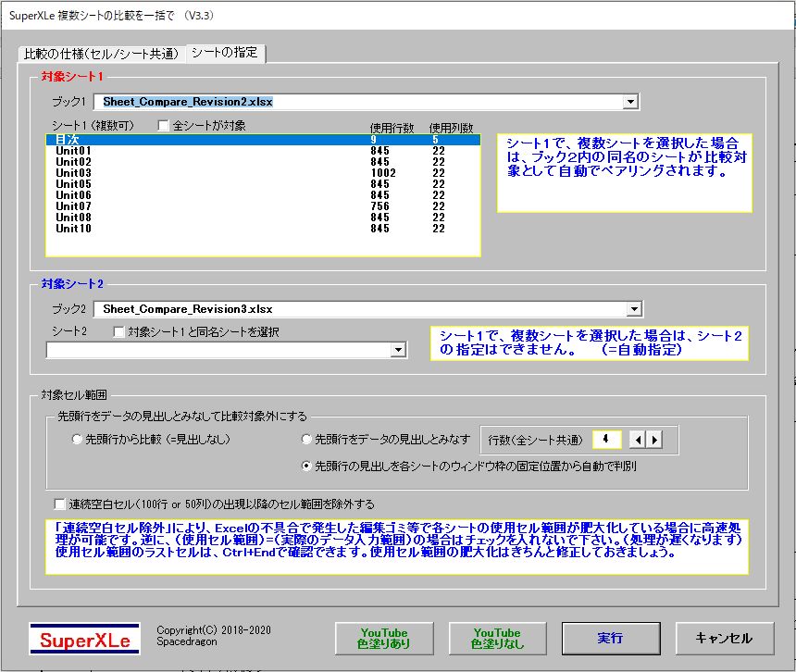Click the 756 row count of Unit07
796x672 pixels.
coord(379,206)
